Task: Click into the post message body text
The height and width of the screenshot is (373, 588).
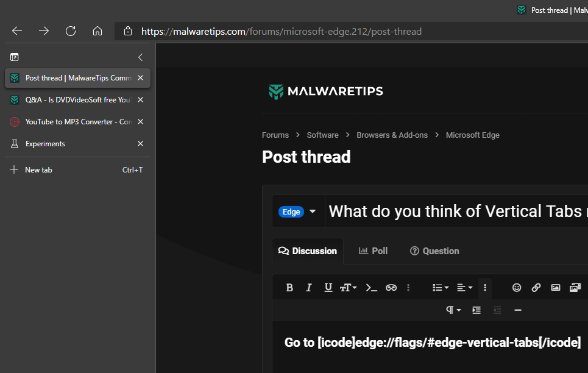Action: (x=433, y=343)
